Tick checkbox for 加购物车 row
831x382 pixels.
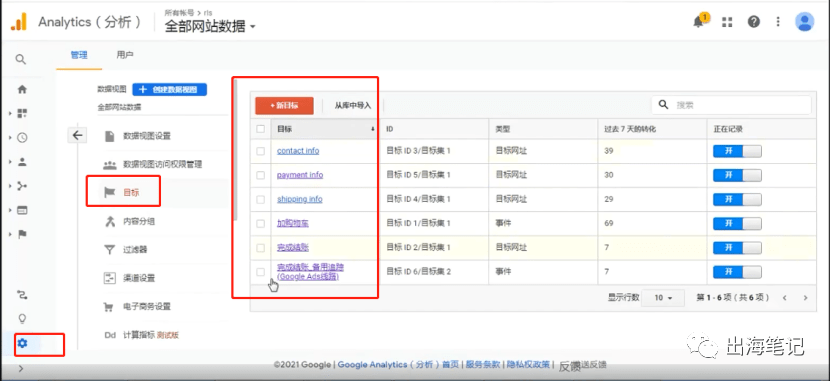[x=260, y=224]
